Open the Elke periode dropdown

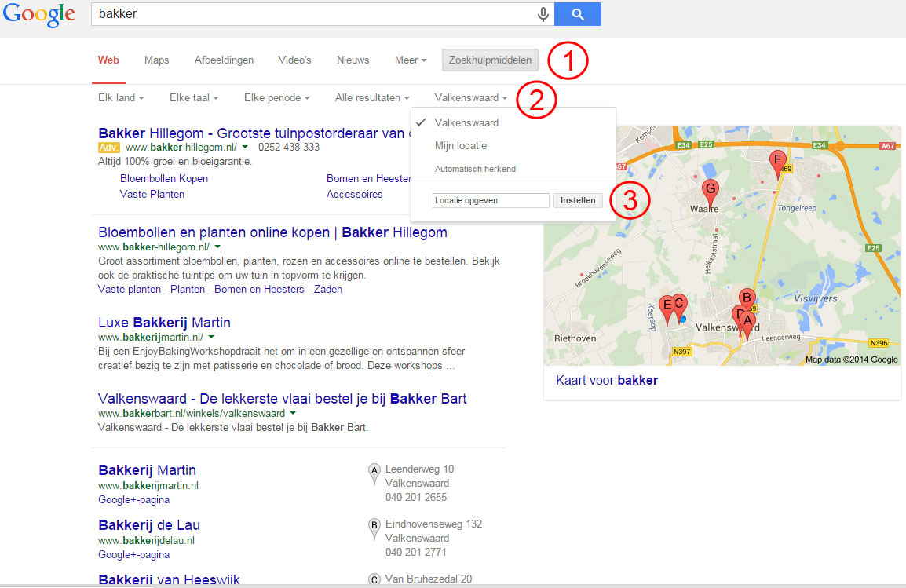tap(276, 98)
